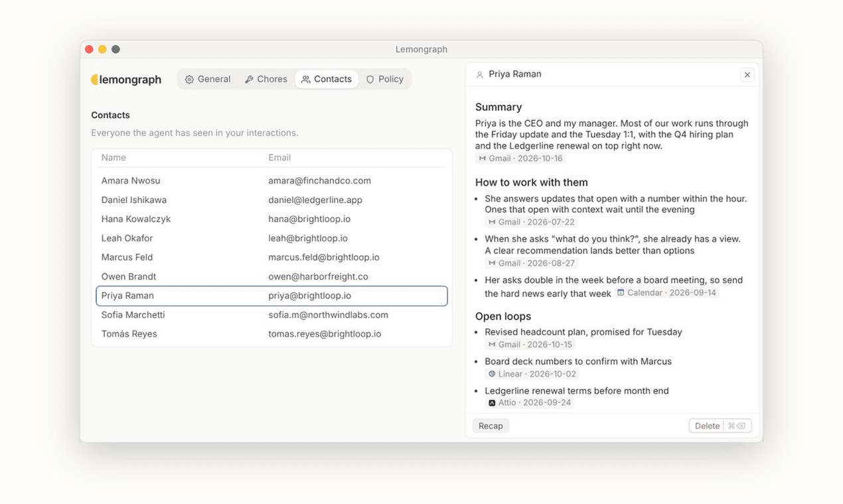The image size is (843, 504).
Task: Click the Calendar icon beside 2026-09-14
Action: click(621, 292)
